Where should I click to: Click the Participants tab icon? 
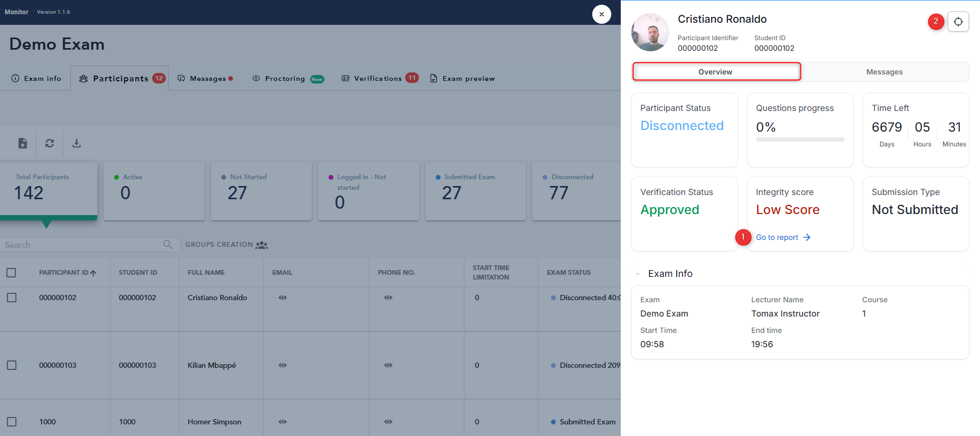[x=83, y=78]
